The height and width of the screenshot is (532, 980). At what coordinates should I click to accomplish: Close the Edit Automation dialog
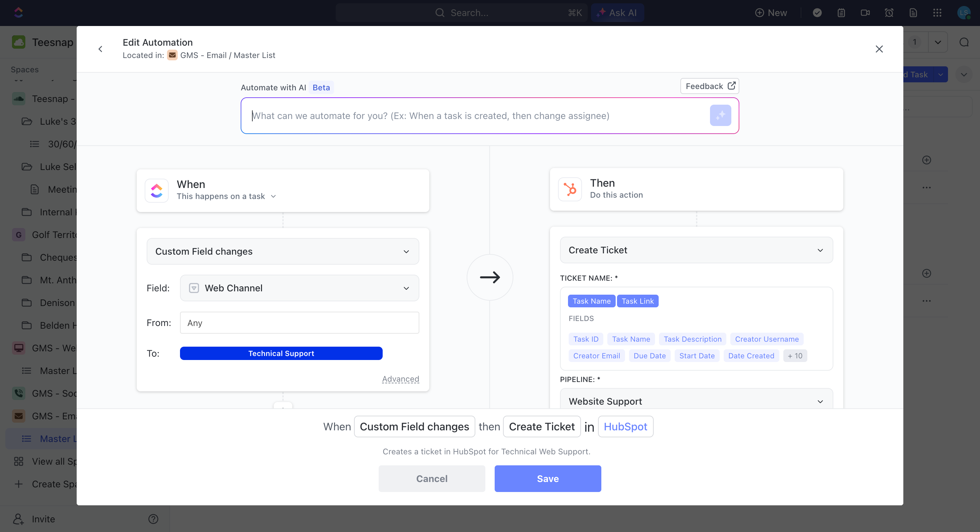coord(879,49)
